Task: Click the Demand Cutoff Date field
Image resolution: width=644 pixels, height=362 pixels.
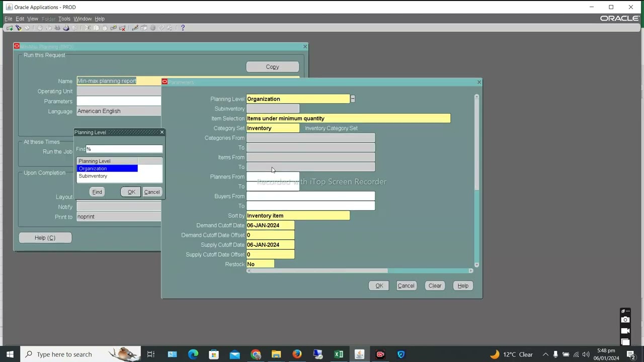Action: coord(270,225)
